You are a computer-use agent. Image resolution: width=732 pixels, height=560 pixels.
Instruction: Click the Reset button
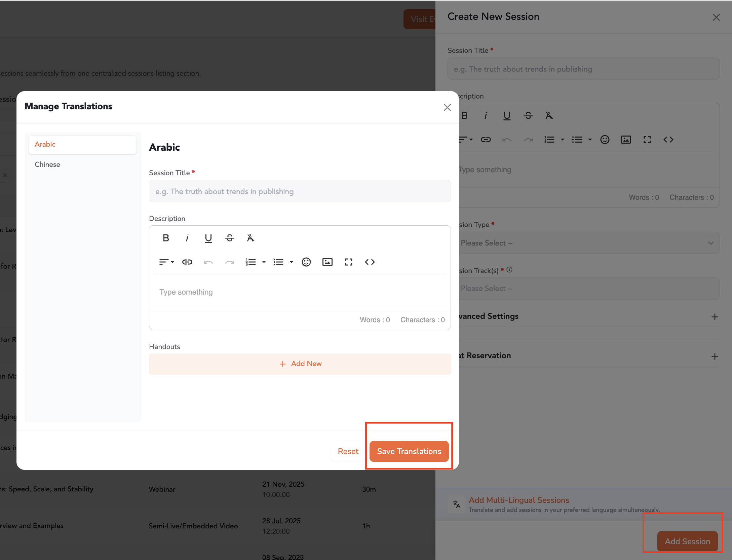click(348, 451)
